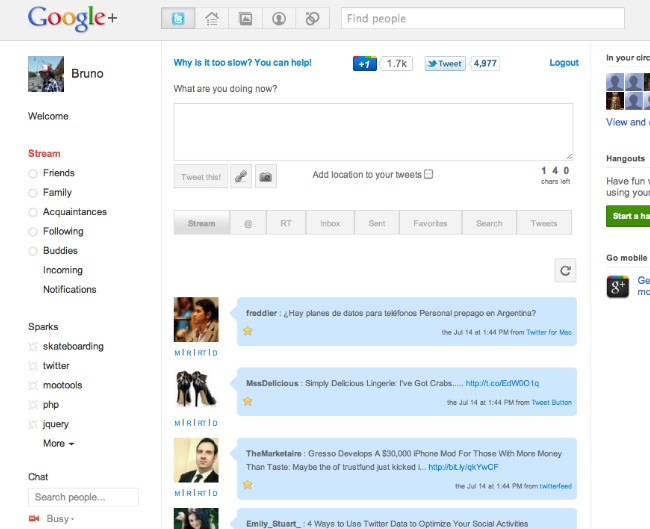Click the Tweet this! button
Viewport: 650px width, 529px height.
coord(201,177)
